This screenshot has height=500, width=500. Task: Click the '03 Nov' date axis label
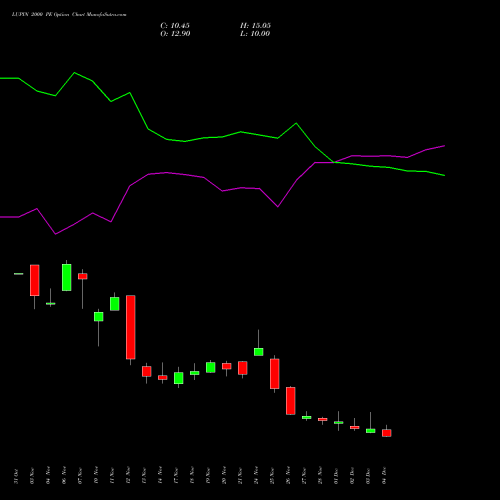click(32, 476)
